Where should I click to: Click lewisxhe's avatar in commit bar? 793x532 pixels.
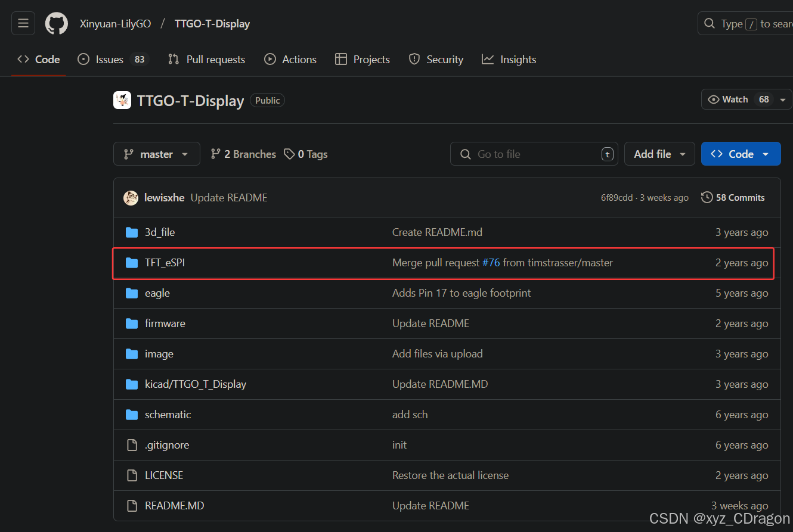pos(131,198)
